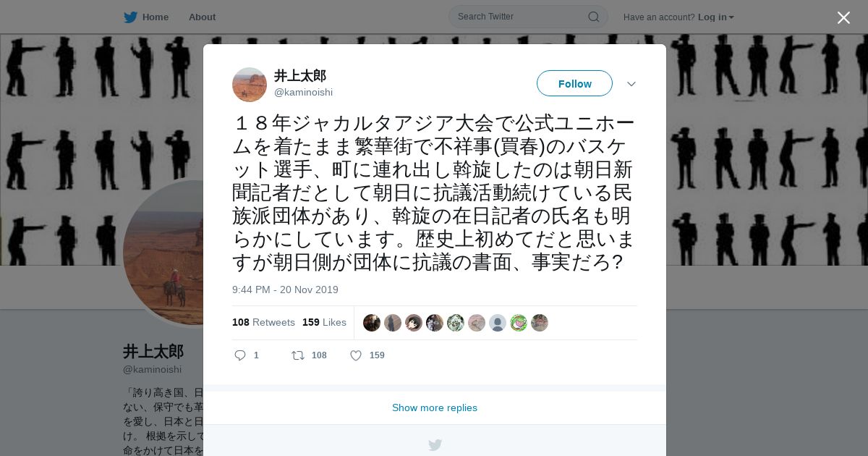Click the gray Twitter bird footer icon
This screenshot has height=456, width=868.
click(435, 445)
